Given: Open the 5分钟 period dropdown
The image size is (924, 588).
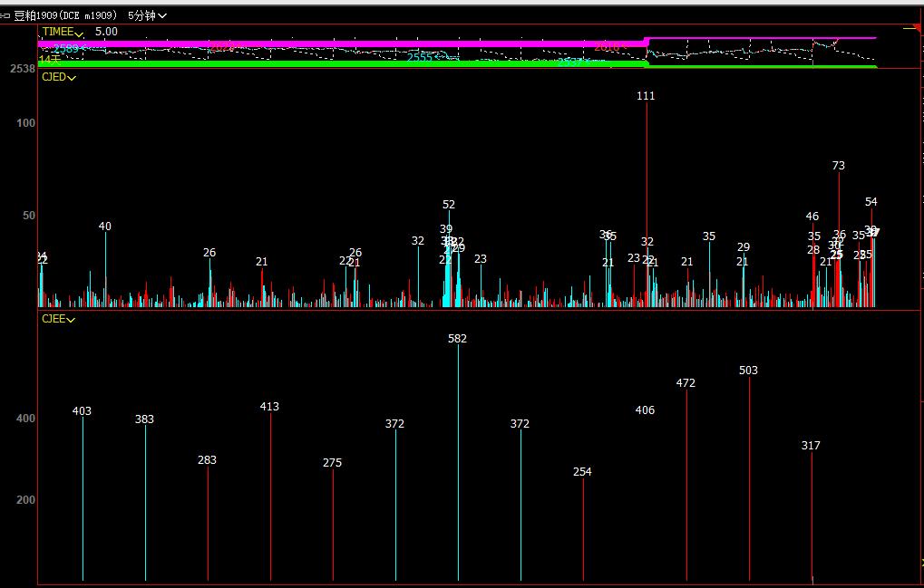Looking at the screenshot, I should 147,15.
